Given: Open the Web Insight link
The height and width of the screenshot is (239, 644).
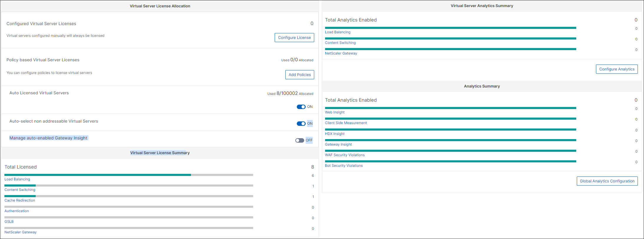Looking at the screenshot, I should pyautogui.click(x=335, y=112).
